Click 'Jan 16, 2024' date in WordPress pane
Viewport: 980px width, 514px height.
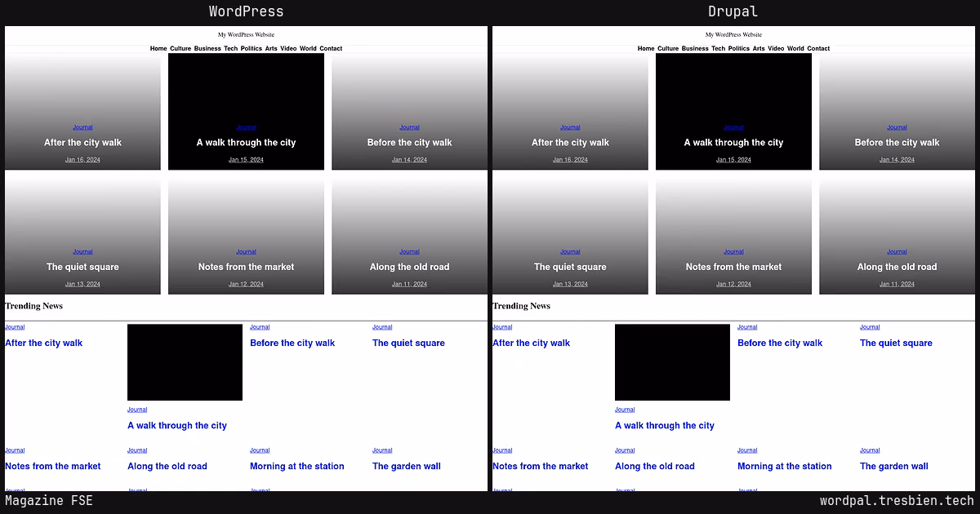82,160
